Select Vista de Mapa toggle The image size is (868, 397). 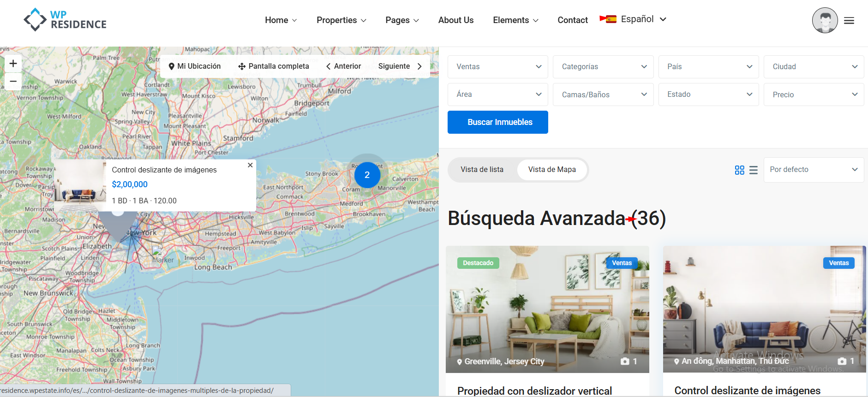(552, 170)
